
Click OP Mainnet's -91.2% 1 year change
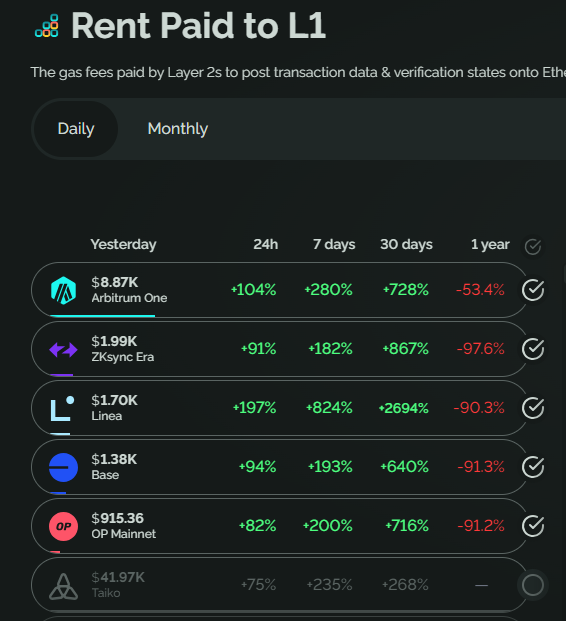tap(481, 526)
